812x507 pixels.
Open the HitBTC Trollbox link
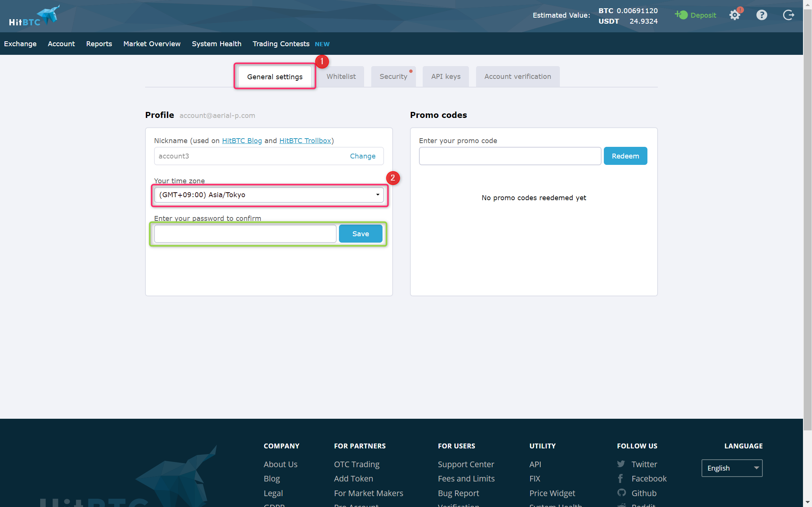305,140
